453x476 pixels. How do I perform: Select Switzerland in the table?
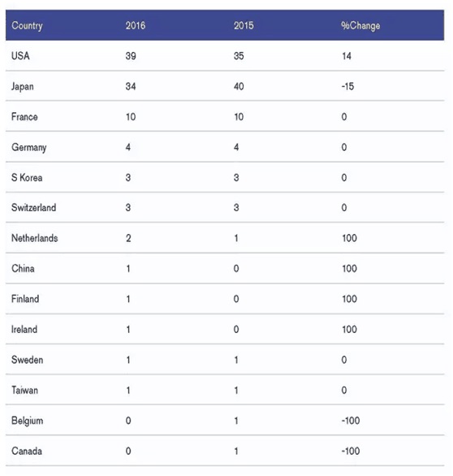click(33, 208)
